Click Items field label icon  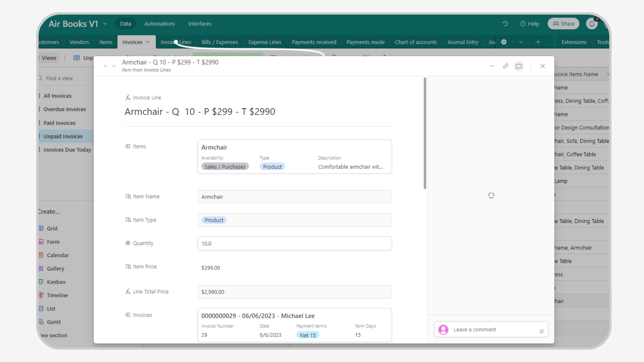[x=128, y=146]
